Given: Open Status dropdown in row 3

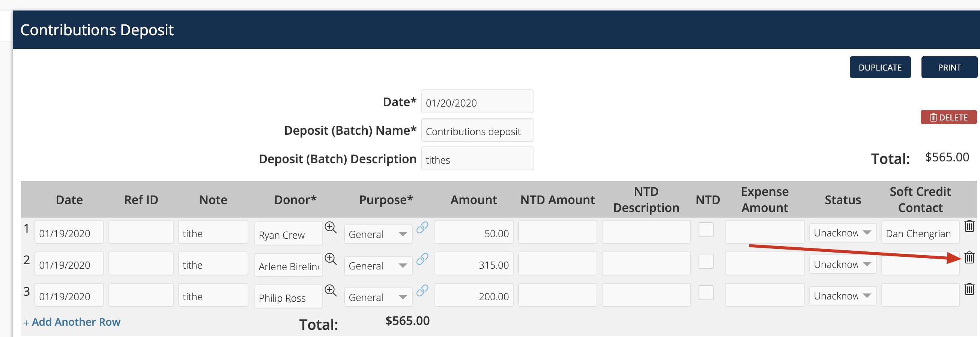Looking at the screenshot, I should pos(843,296).
